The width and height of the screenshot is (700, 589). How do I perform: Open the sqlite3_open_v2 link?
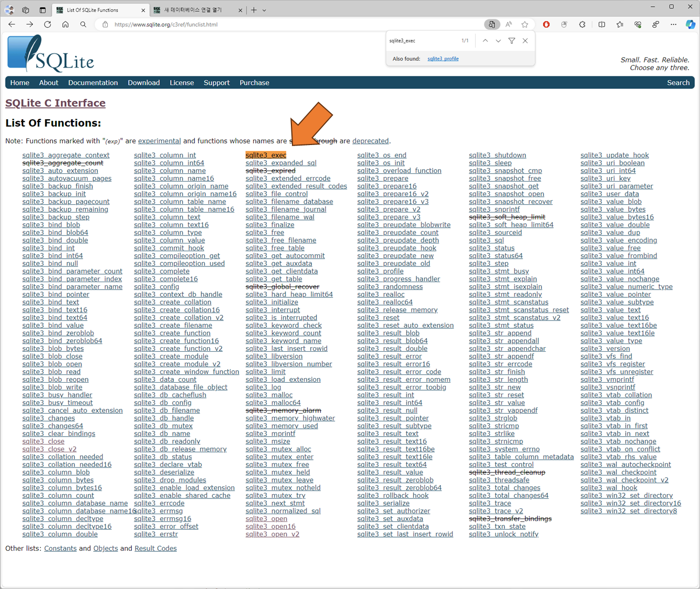coord(273,534)
